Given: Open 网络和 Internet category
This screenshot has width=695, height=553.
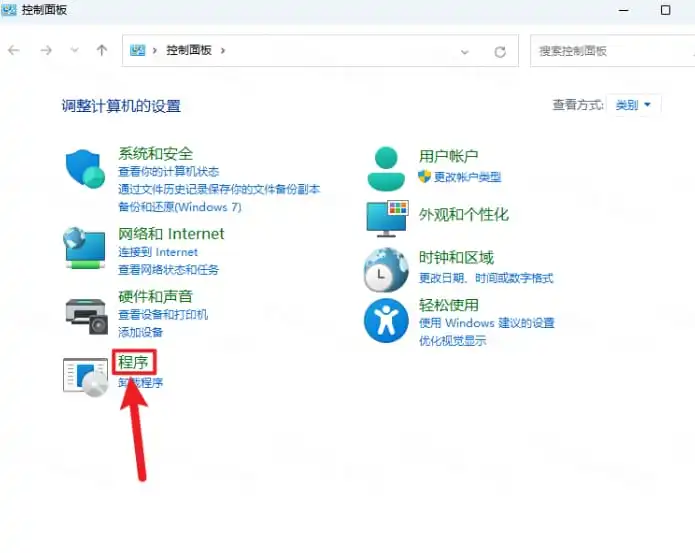Looking at the screenshot, I should click(171, 234).
